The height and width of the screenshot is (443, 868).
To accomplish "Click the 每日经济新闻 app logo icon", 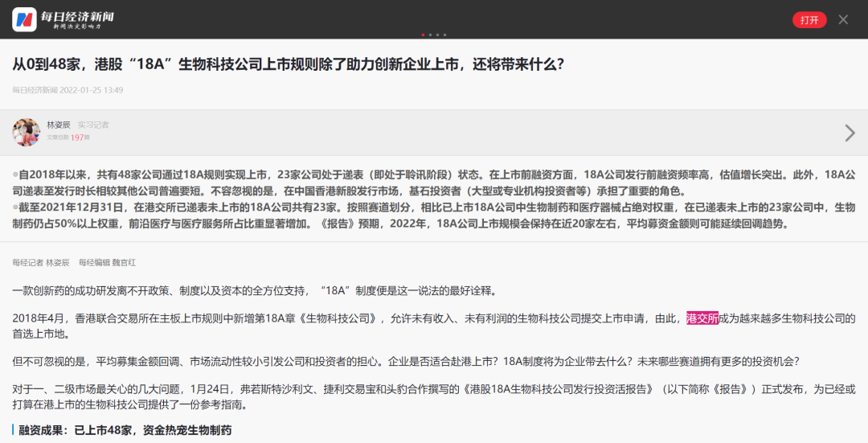I will click(24, 19).
